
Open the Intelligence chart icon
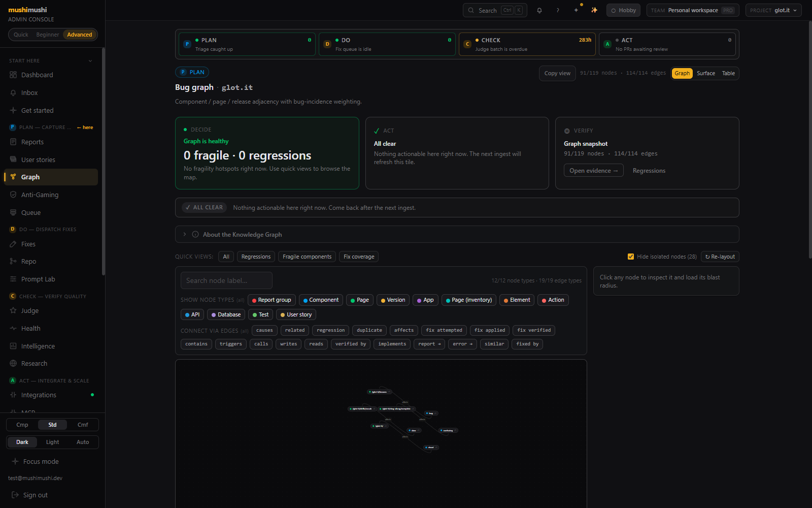(x=13, y=346)
